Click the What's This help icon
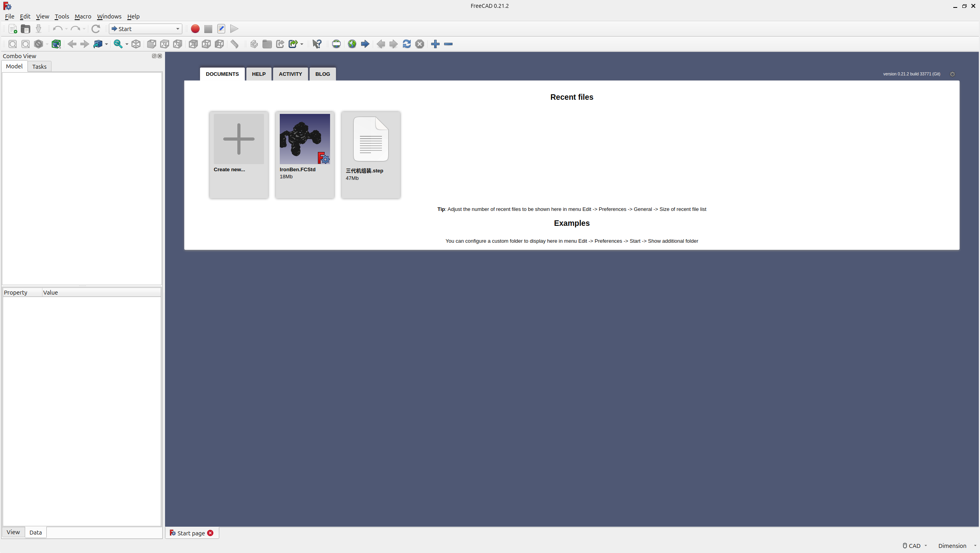Screen dimensions: 980x553 pos(317,44)
